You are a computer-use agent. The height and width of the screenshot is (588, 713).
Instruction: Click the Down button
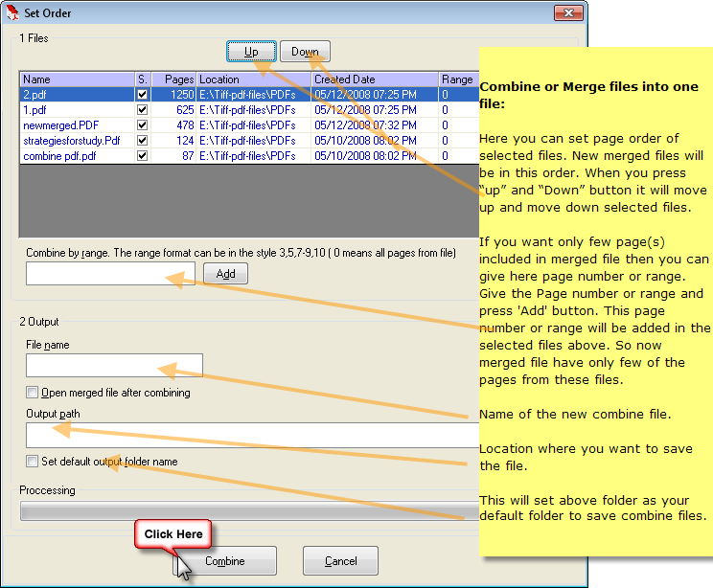[x=305, y=52]
